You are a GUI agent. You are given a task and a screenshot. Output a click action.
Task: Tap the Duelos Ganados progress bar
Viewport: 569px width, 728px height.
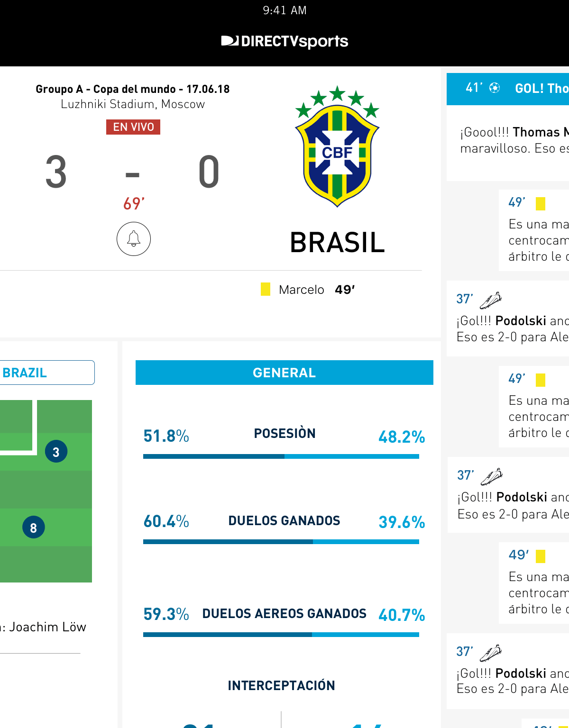coord(281,542)
